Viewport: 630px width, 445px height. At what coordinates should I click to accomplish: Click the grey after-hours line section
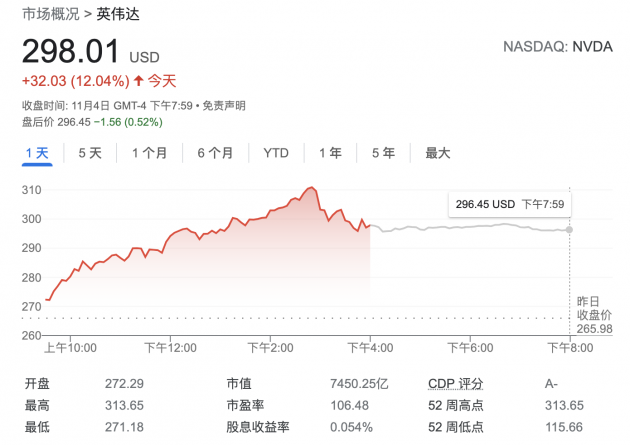point(470,226)
